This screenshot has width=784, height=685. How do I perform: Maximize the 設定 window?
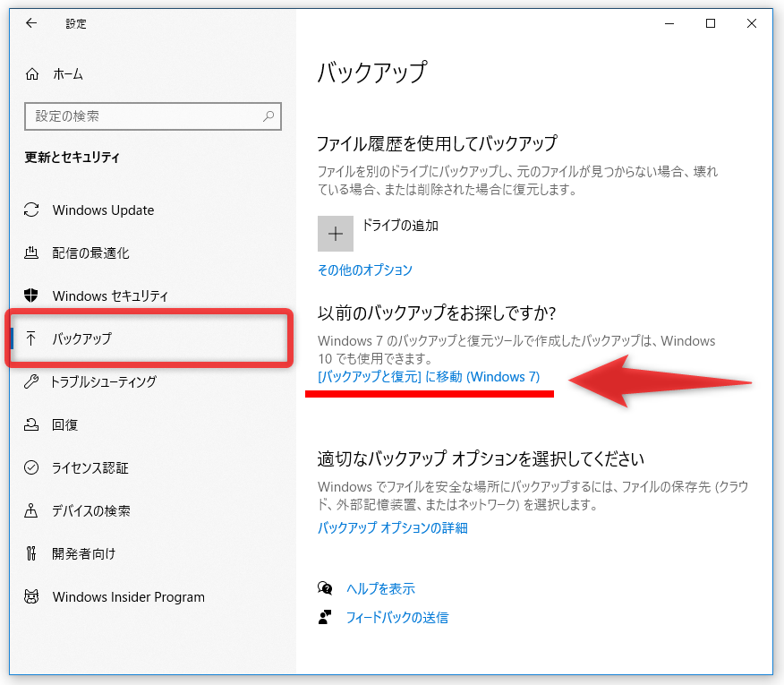(711, 23)
